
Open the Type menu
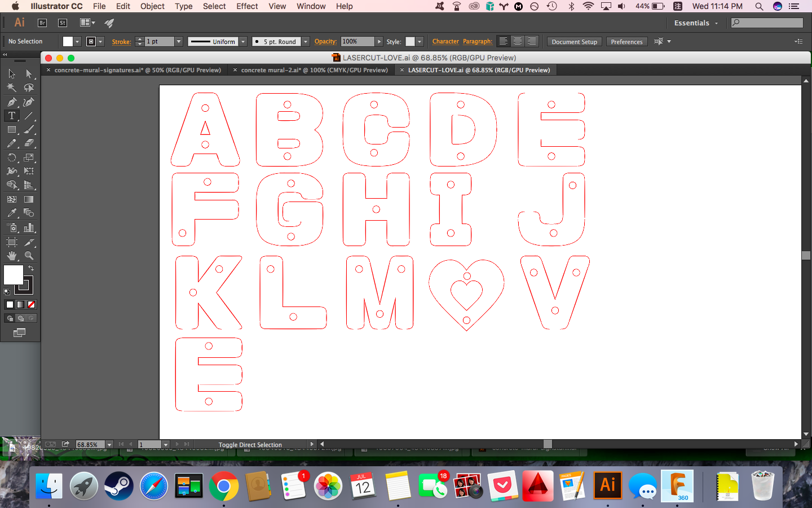pyautogui.click(x=184, y=6)
